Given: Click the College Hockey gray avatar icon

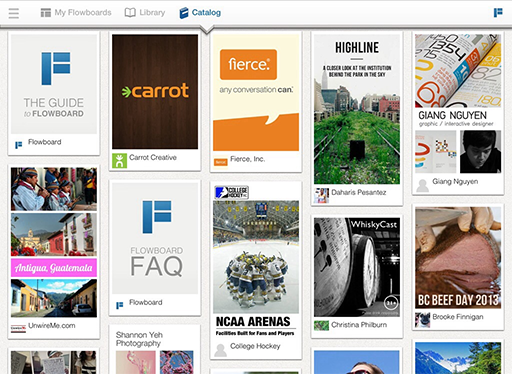Looking at the screenshot, I should point(220,350).
